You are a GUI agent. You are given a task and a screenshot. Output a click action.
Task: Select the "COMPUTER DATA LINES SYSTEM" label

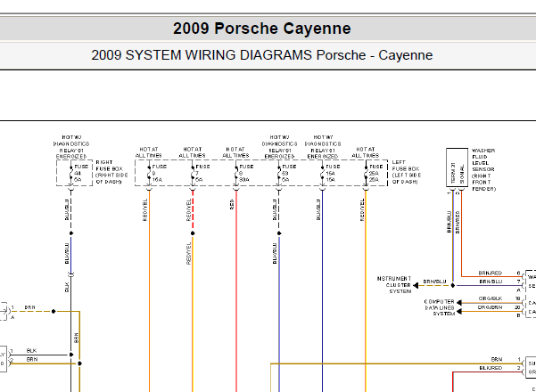[x=440, y=307]
